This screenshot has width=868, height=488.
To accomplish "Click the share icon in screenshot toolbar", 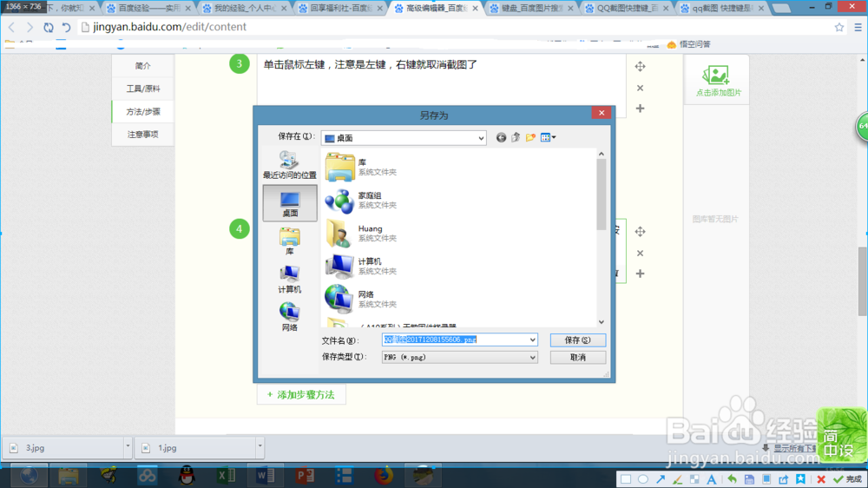I will pos(783,479).
